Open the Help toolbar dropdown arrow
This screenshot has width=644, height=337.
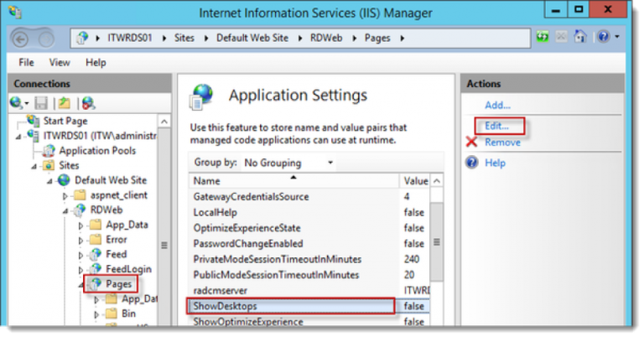tap(617, 37)
